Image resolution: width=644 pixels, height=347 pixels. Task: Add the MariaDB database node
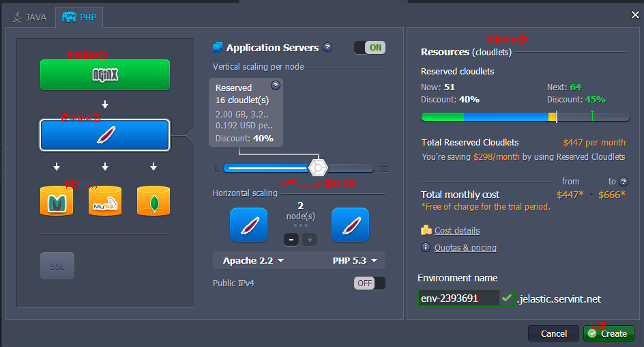[57, 201]
